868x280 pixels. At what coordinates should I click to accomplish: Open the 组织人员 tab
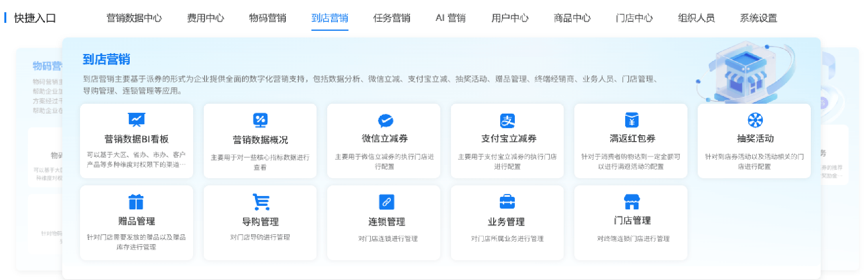coord(696,18)
